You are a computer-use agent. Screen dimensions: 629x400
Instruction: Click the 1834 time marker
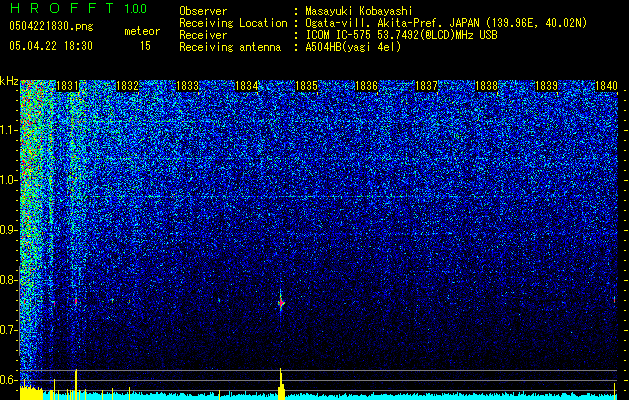coord(246,86)
